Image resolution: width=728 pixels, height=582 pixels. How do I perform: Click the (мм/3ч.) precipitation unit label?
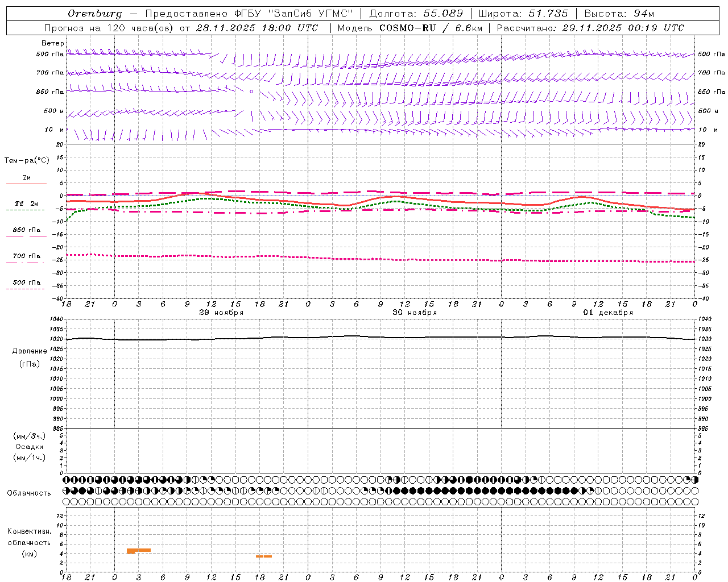29,436
